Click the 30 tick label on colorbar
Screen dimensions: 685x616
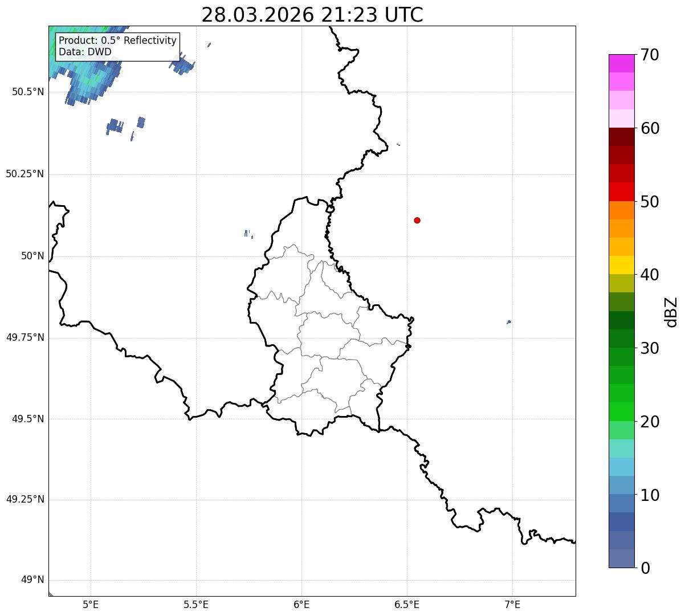tap(650, 348)
